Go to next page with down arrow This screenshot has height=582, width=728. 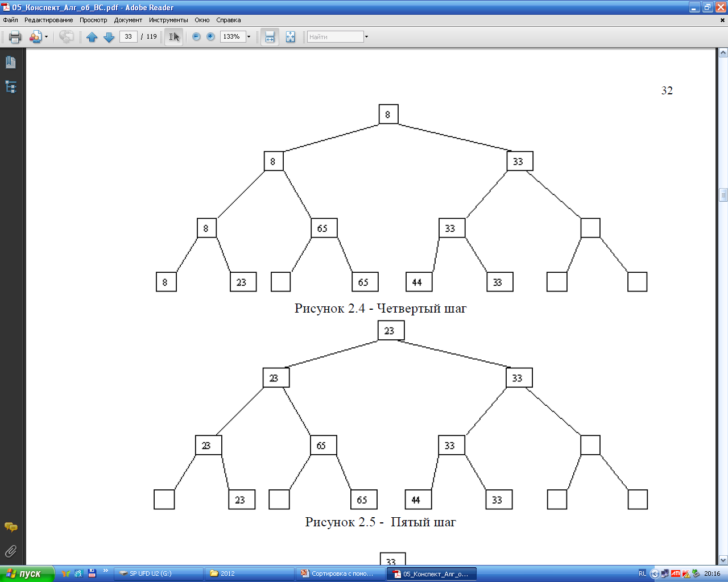pos(109,37)
